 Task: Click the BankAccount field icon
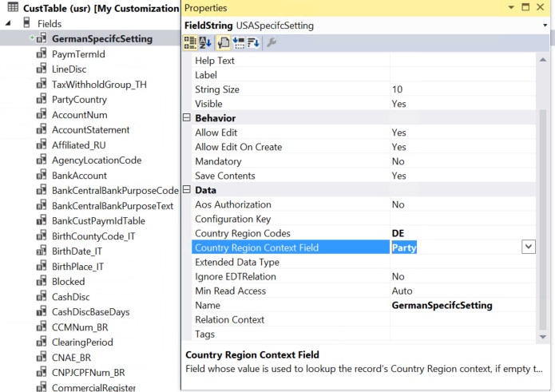(x=41, y=176)
